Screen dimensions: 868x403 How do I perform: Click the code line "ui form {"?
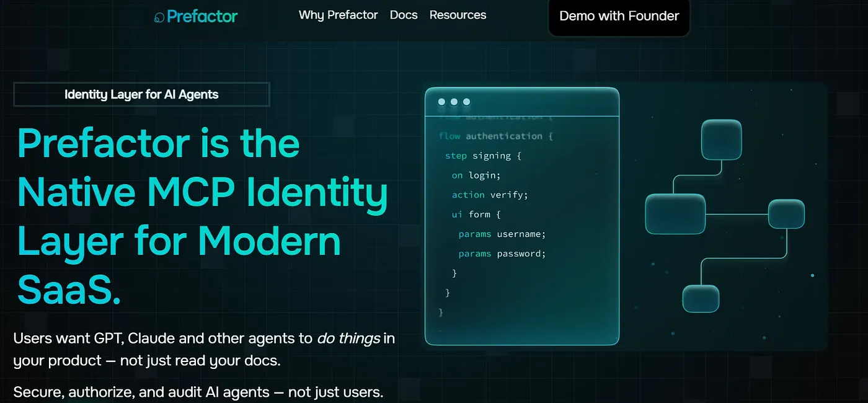click(x=476, y=215)
